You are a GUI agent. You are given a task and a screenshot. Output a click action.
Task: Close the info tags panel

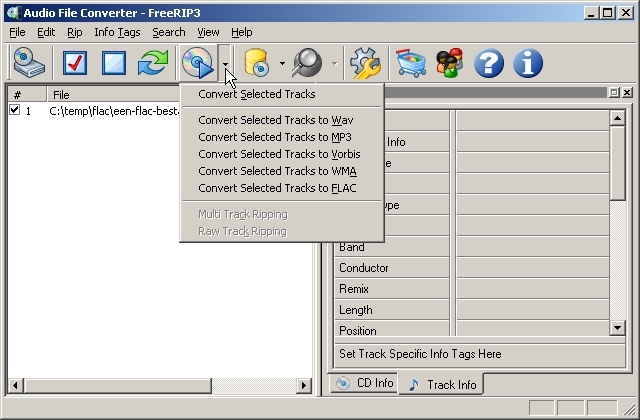pos(627,93)
